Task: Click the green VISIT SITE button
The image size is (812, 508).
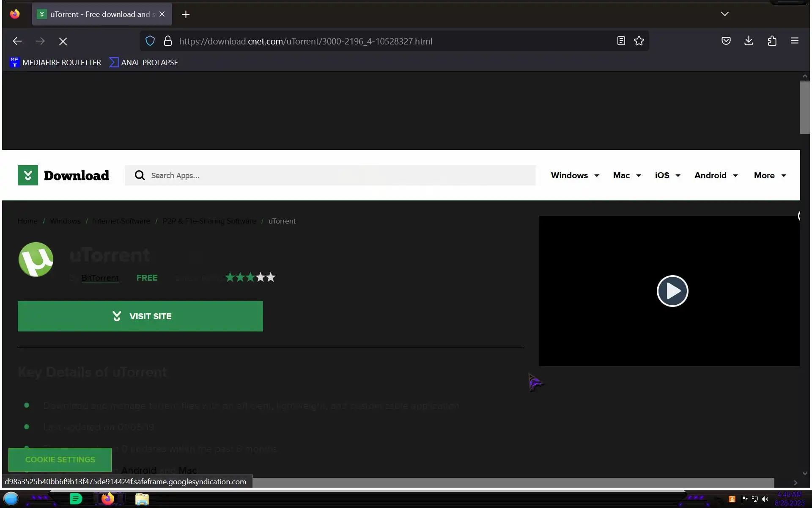Action: (x=140, y=316)
